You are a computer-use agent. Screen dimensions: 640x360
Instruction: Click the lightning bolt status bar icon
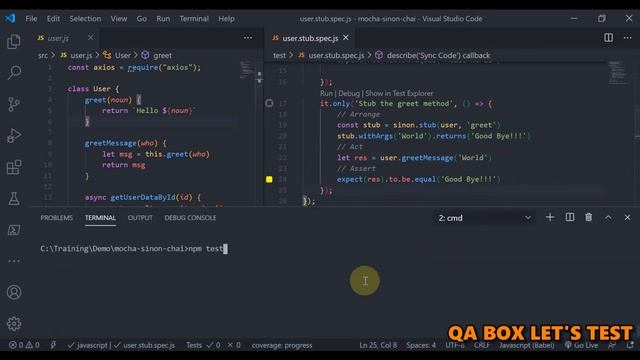click(53, 345)
